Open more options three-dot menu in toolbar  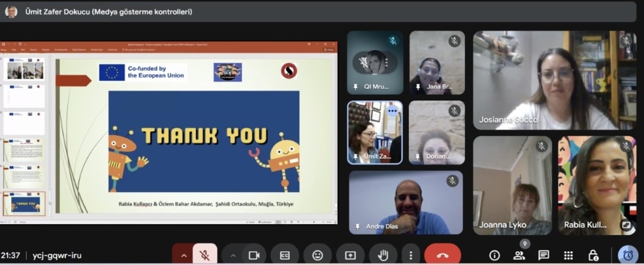coord(411,255)
